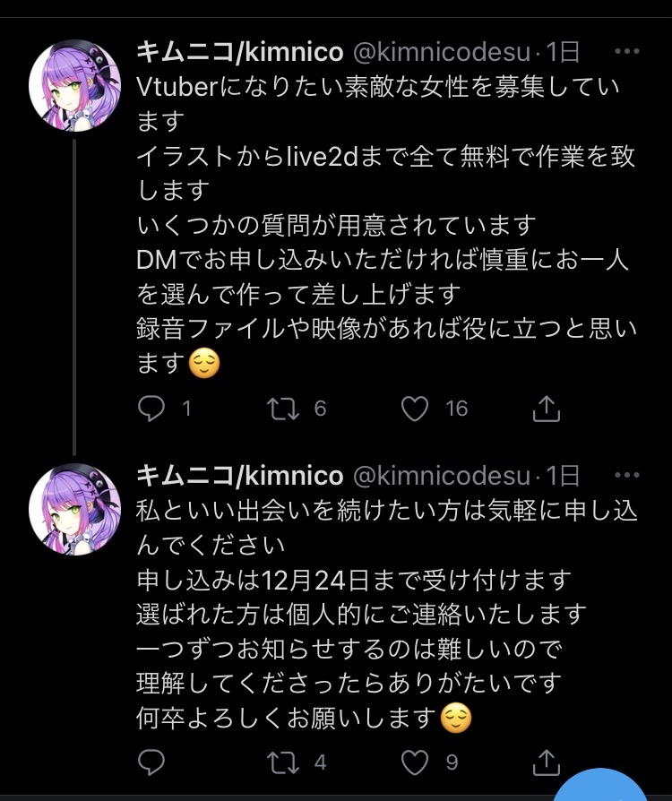Open キムニコ/kimnico name on first tweet
The image size is (672, 801).
(x=239, y=52)
